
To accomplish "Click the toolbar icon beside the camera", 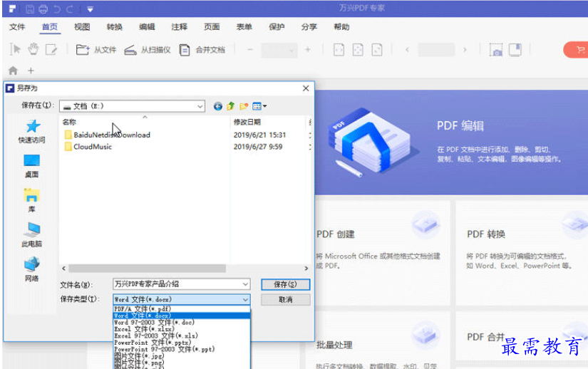I will coord(515,49).
